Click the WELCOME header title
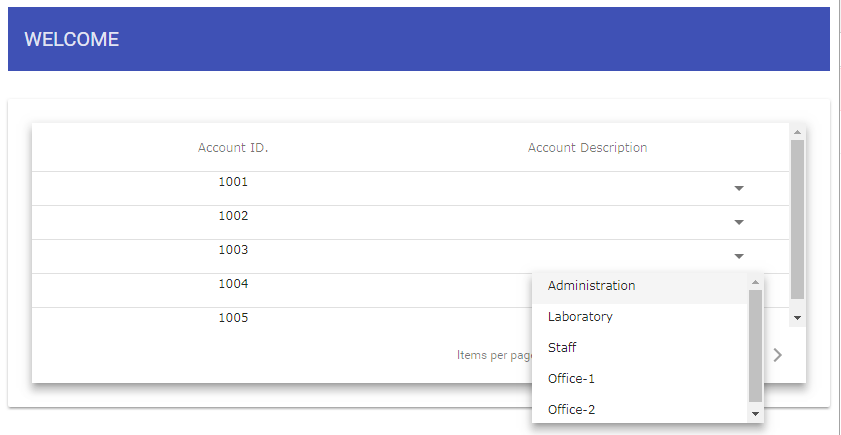Screen dimensions: 841x435 point(72,40)
